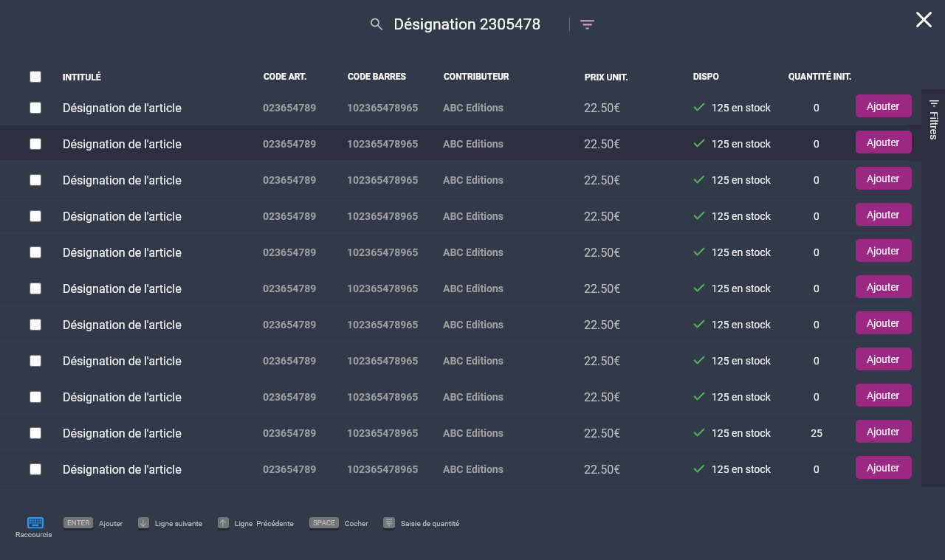Screen dimensions: 945x560
Task: Click the search field 'Désignation 2305478'
Action: pyautogui.click(x=467, y=24)
